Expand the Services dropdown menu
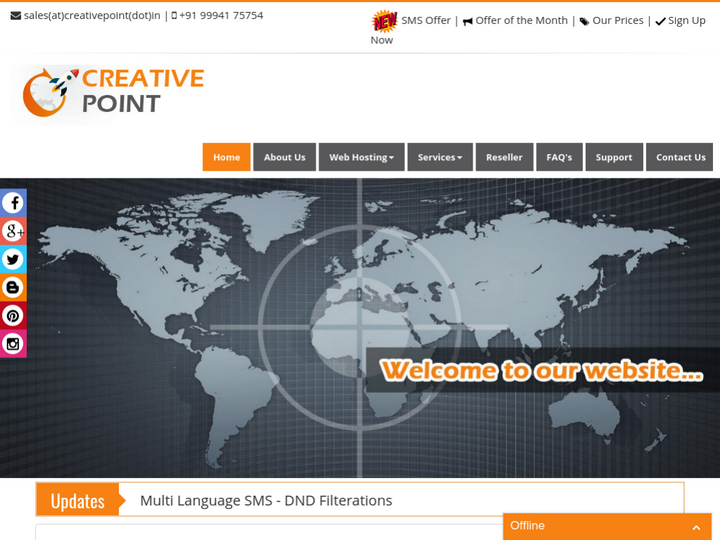The image size is (720, 540). [439, 157]
